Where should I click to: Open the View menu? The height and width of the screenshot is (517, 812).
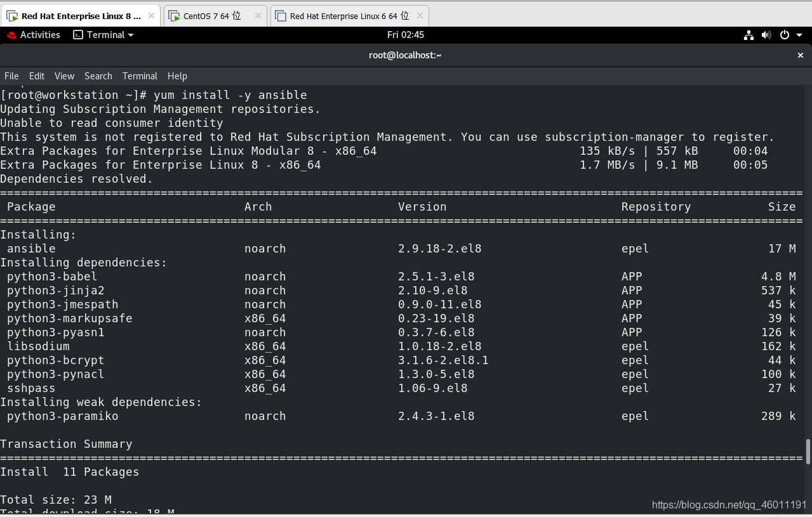[64, 76]
